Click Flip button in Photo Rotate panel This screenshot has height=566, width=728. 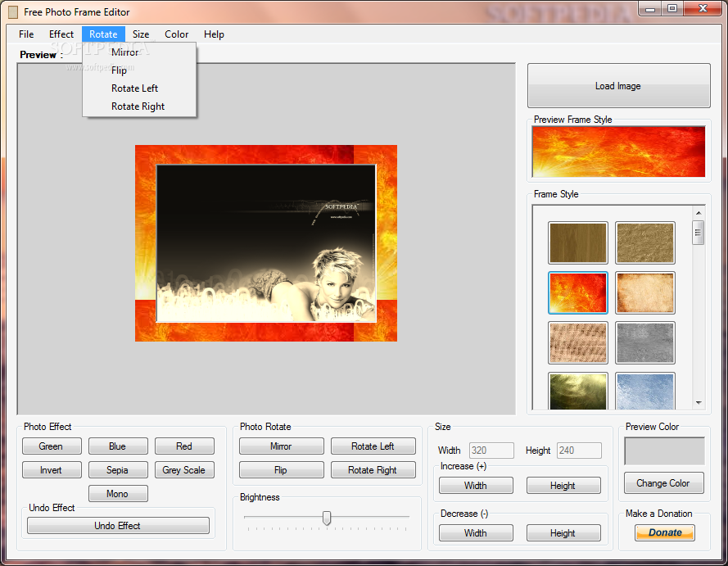[282, 470]
